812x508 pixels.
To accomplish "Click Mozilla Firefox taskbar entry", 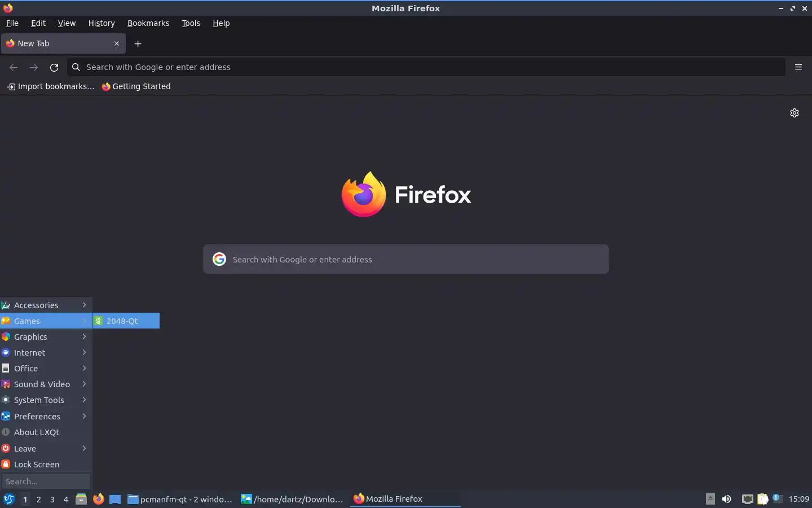I will click(x=405, y=499).
